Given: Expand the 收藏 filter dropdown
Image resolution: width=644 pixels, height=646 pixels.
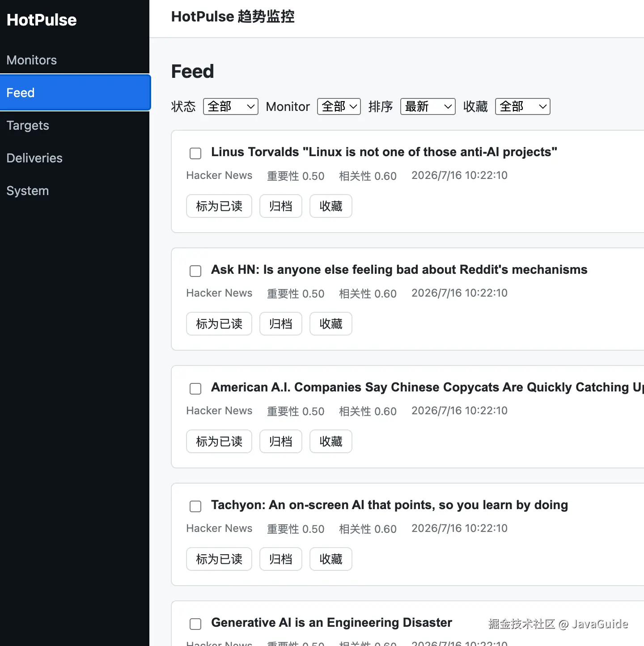Looking at the screenshot, I should pyautogui.click(x=522, y=106).
